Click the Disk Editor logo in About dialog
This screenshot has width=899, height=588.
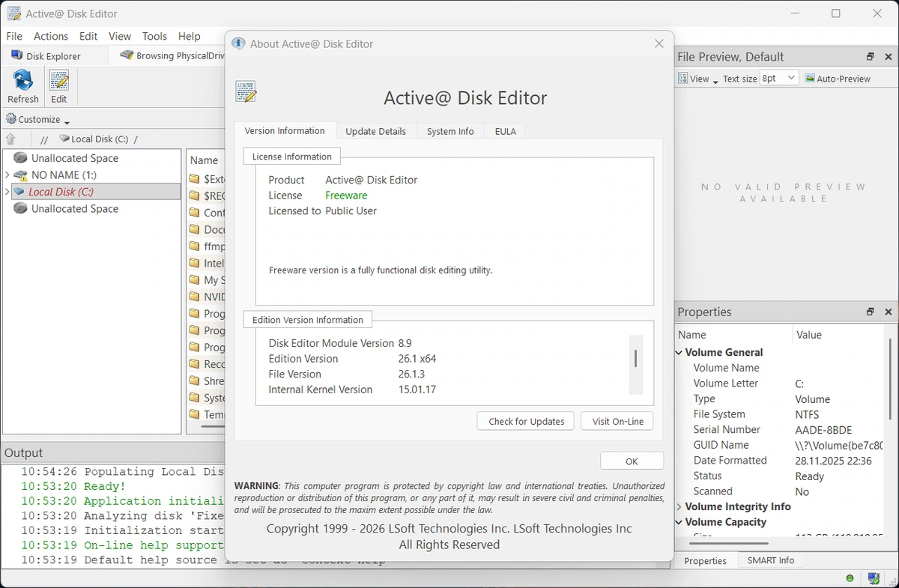pos(246,91)
